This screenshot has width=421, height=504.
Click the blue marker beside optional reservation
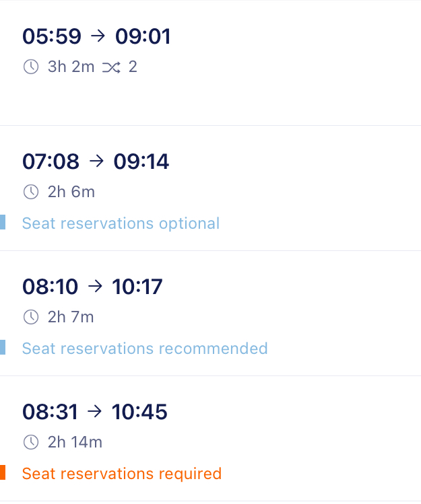click(x=3, y=222)
